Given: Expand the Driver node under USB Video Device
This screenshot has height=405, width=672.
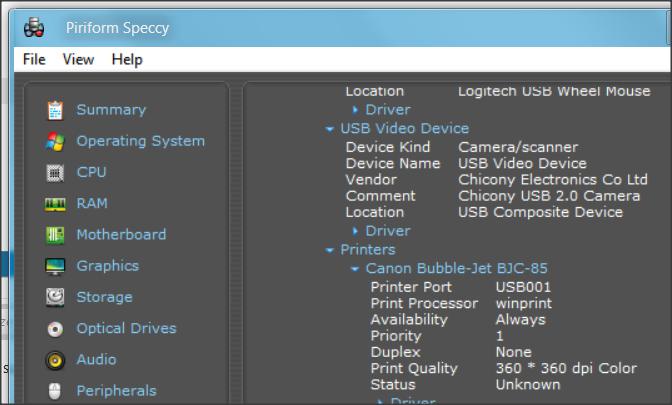Looking at the screenshot, I should [355, 231].
